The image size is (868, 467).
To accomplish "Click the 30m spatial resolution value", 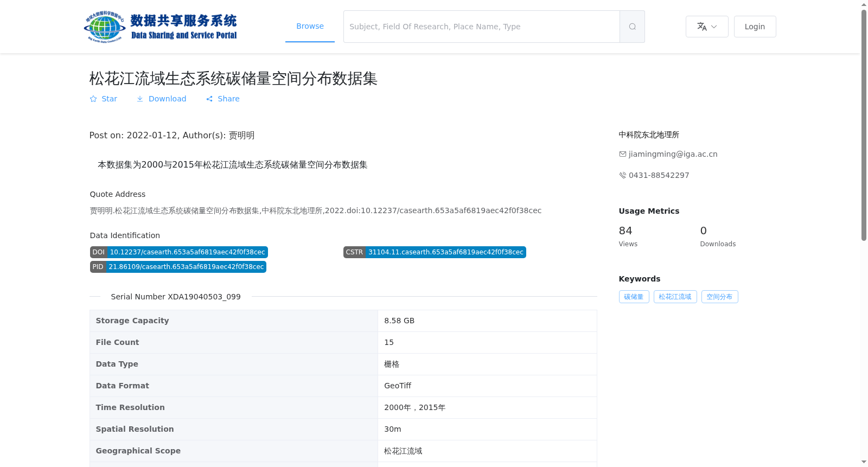I will pyautogui.click(x=393, y=429).
